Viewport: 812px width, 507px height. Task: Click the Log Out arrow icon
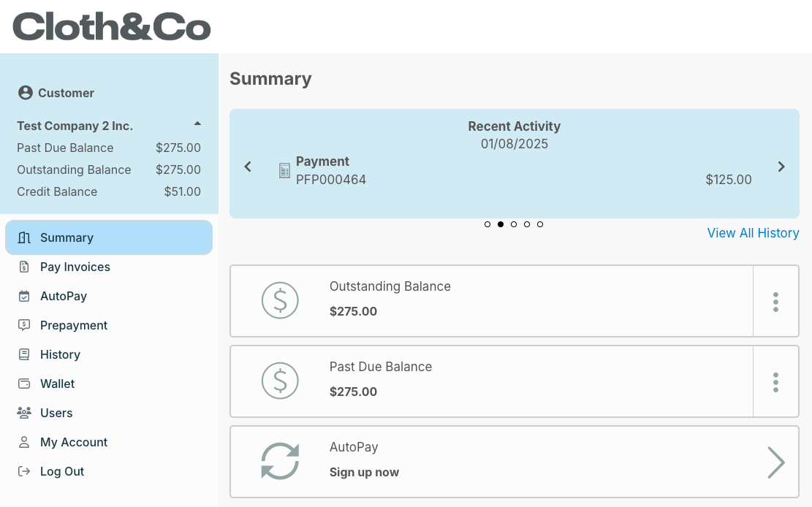tap(24, 471)
